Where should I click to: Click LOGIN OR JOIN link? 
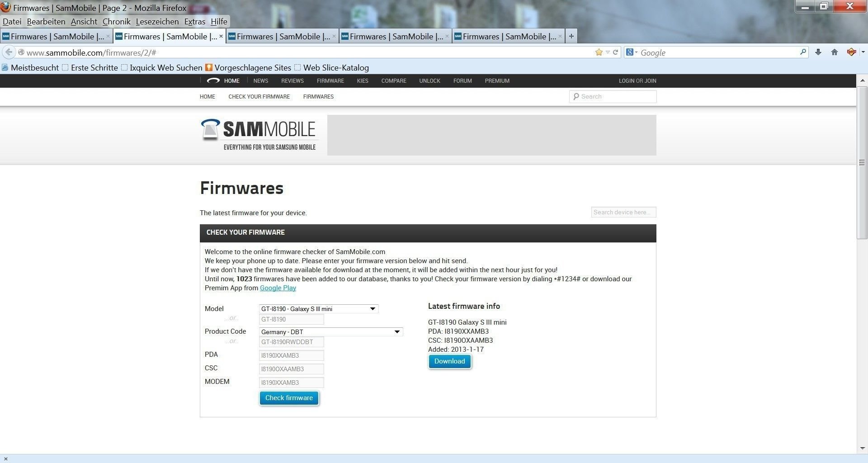637,81
